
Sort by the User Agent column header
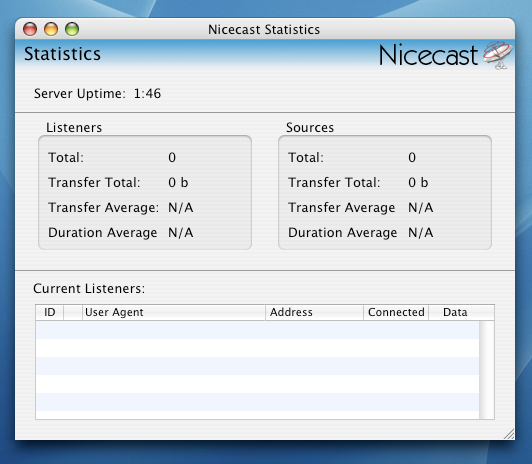click(174, 312)
